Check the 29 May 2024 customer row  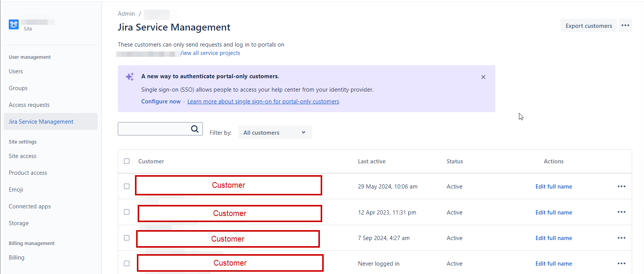click(127, 186)
